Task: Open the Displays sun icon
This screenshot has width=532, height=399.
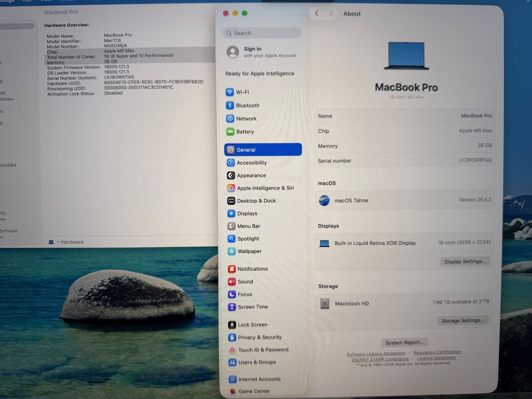Action: click(x=232, y=213)
